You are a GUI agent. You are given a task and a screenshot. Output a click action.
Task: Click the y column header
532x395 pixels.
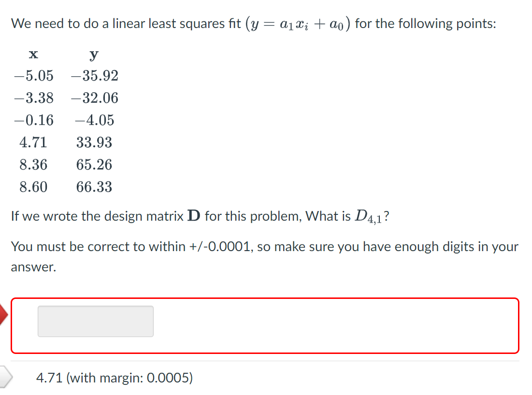93,54
